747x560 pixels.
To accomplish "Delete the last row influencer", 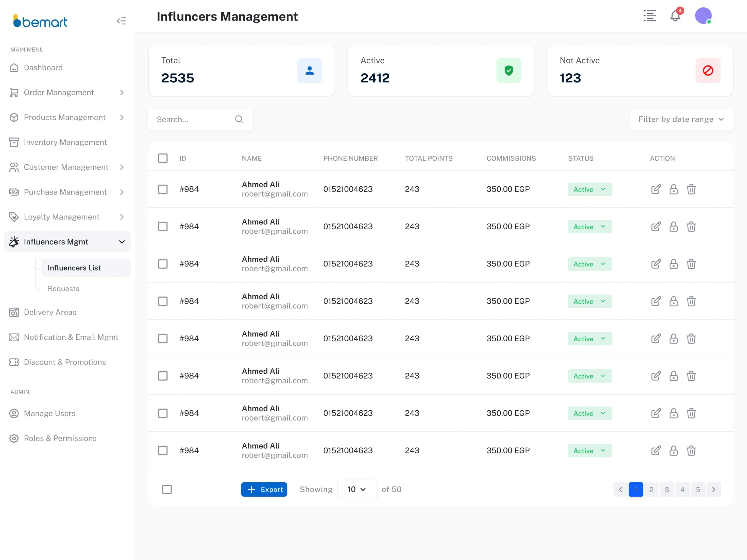I will (691, 451).
